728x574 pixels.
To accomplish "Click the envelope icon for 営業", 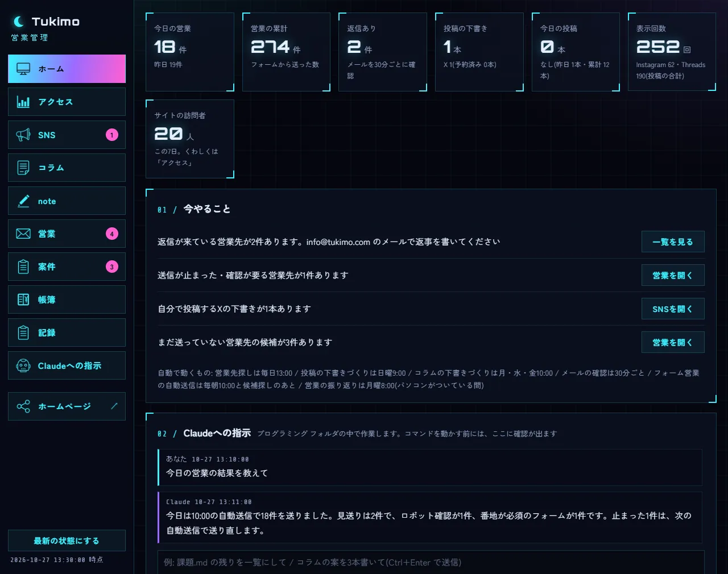I will pyautogui.click(x=23, y=234).
